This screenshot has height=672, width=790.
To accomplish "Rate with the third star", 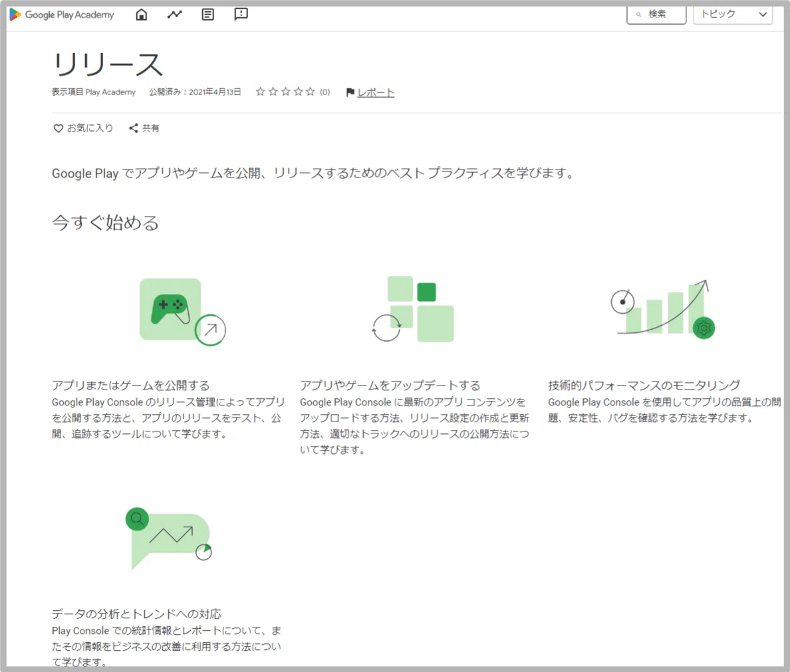I will pos(285,92).
